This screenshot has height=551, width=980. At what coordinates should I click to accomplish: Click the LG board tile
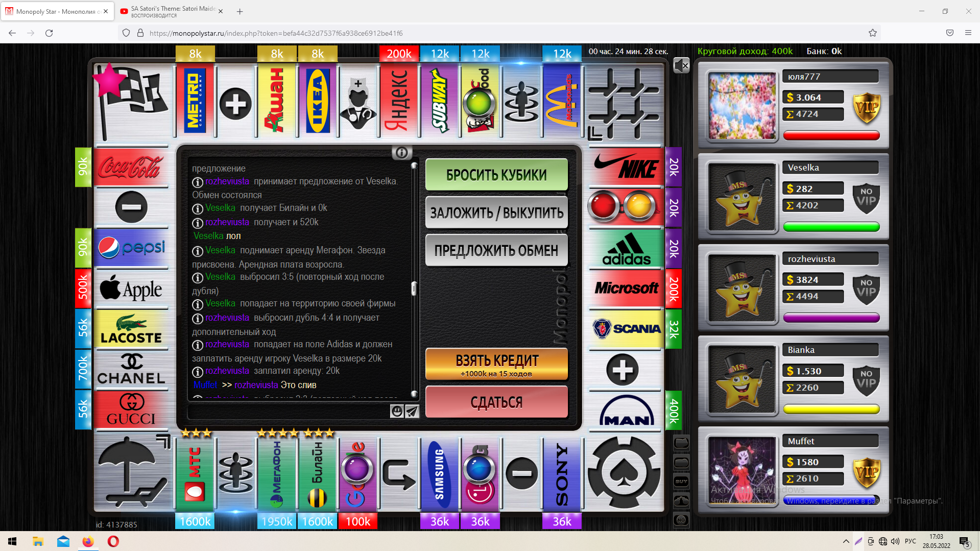click(480, 474)
